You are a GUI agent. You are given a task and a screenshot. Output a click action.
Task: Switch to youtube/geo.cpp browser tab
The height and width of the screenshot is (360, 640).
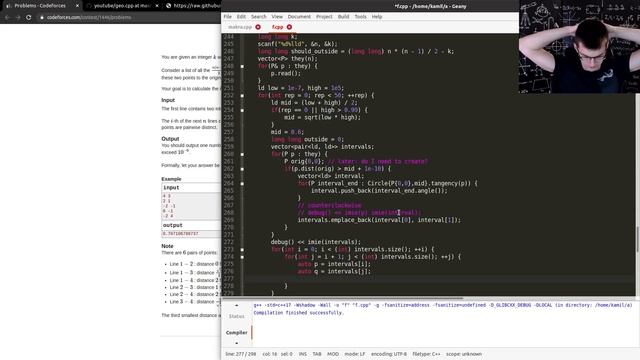pyautogui.click(x=122, y=6)
